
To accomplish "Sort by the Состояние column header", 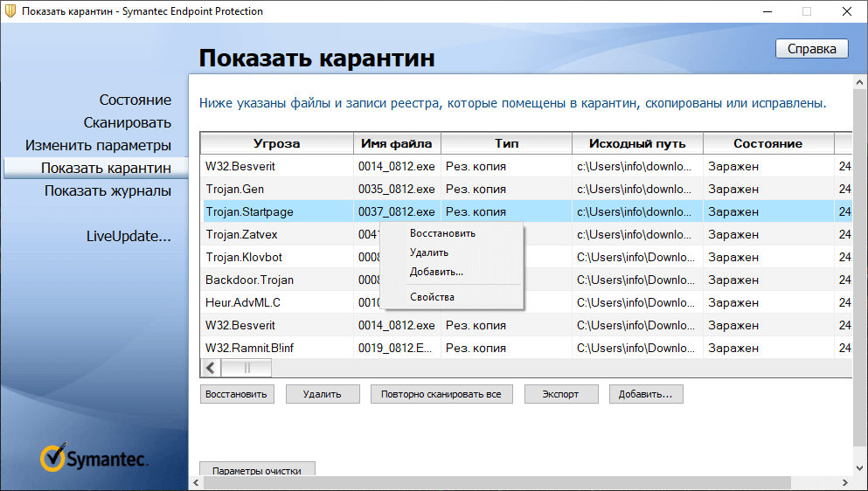I will pyautogui.click(x=768, y=143).
